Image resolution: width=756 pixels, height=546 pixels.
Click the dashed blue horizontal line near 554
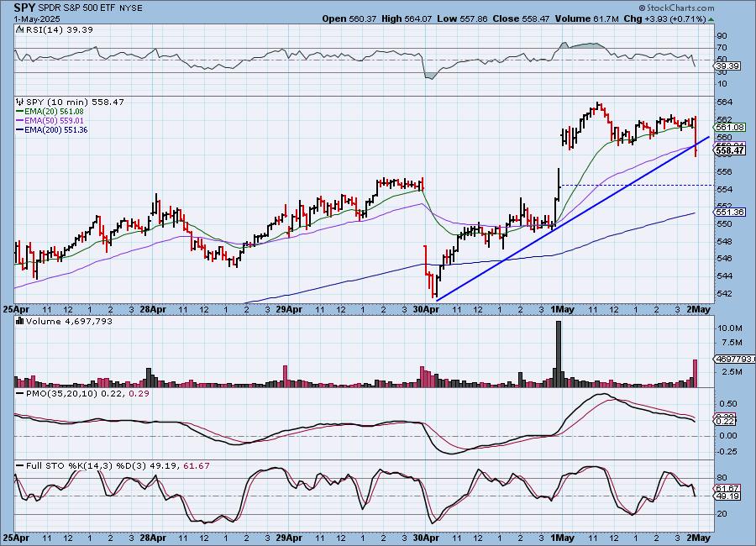tap(637, 185)
